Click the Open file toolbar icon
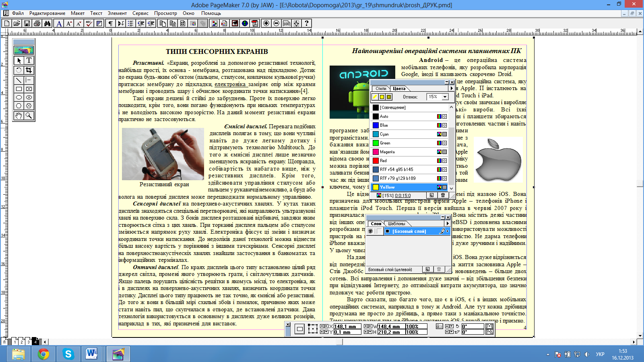Image resolution: width=644 pixels, height=362 pixels. [17, 23]
